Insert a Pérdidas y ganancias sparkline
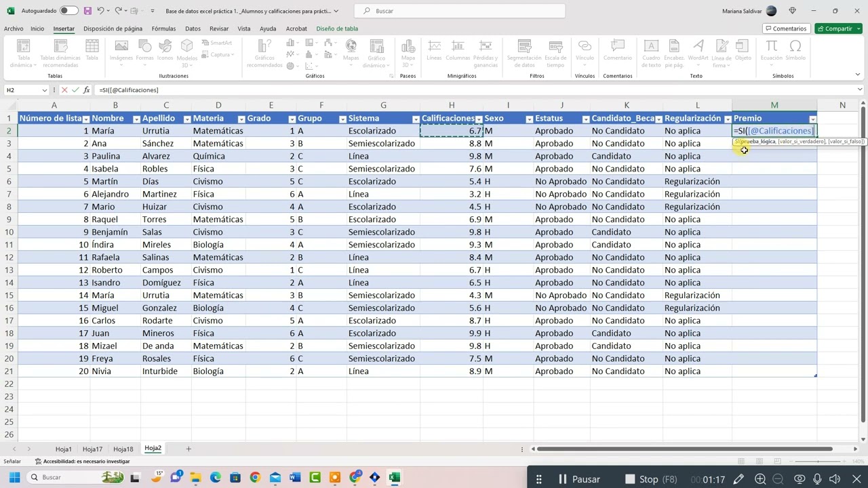This screenshot has height=488, width=868. [x=486, y=53]
